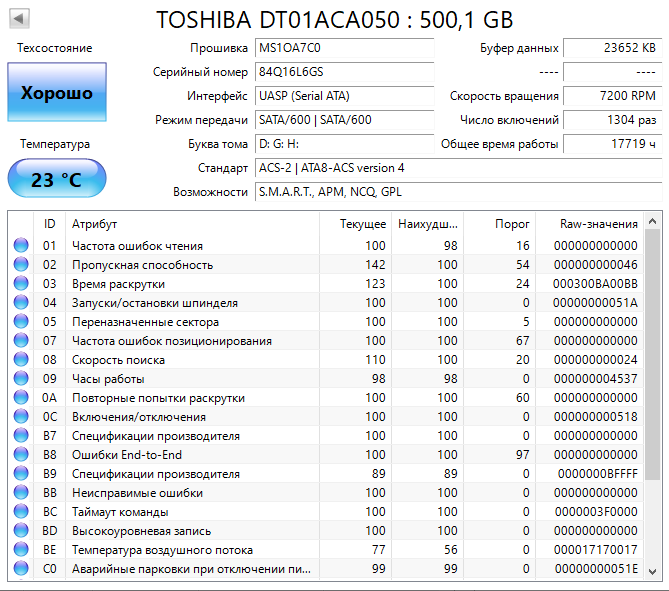Screen dimensions: 669x591
Task: Click the Наихудш... column header
Action: (428, 224)
